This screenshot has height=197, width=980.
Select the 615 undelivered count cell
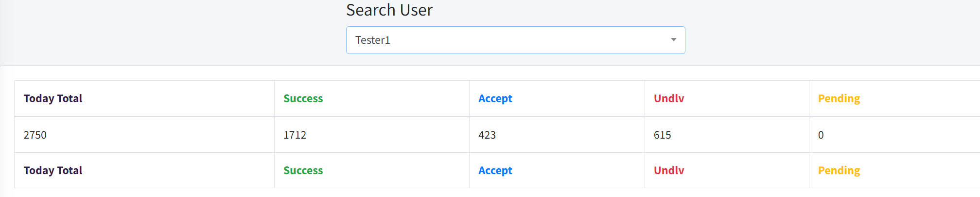(663, 135)
